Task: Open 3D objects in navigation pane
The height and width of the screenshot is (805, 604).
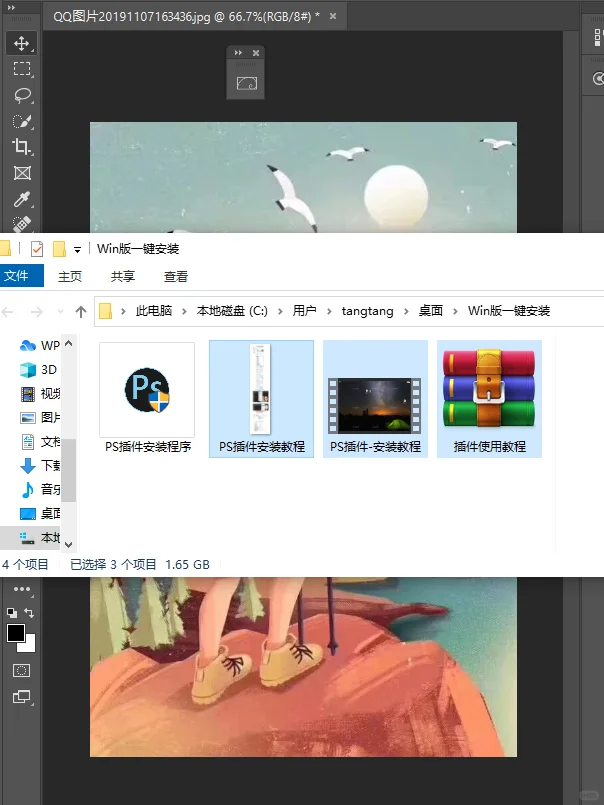Action: (x=40, y=370)
